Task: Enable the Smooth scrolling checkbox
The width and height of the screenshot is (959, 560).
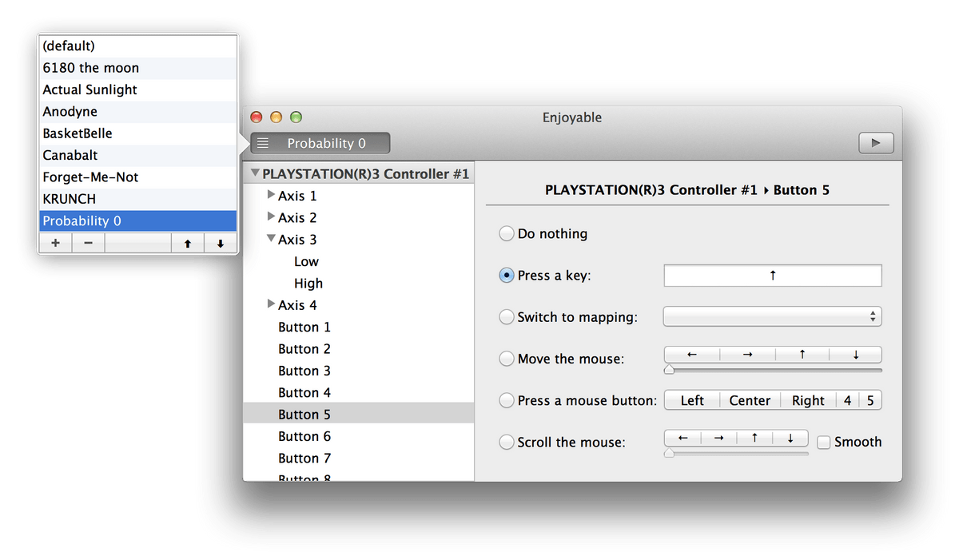Action: [823, 442]
